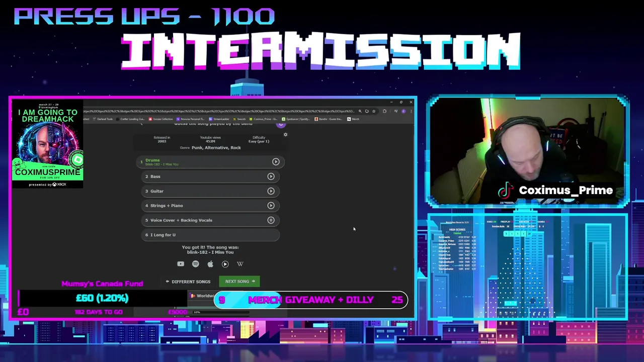Open the song on Apple Music icon
Viewport: 644px width, 362px height.
pos(210,264)
